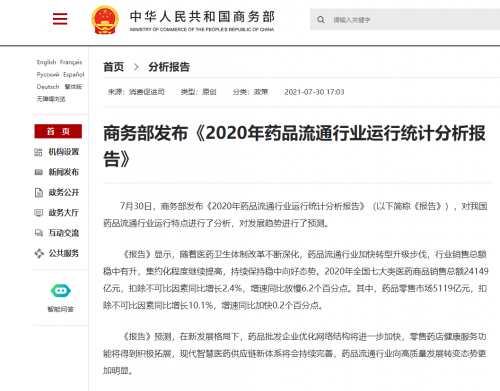Open the 机构设置 menu item
The height and width of the screenshot is (391, 500).
coord(64,152)
